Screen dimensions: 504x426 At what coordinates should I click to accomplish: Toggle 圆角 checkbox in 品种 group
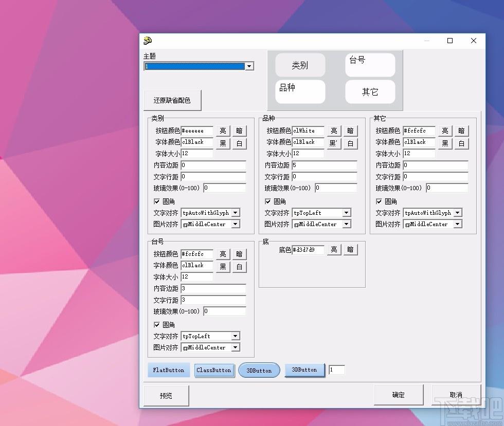click(x=268, y=201)
